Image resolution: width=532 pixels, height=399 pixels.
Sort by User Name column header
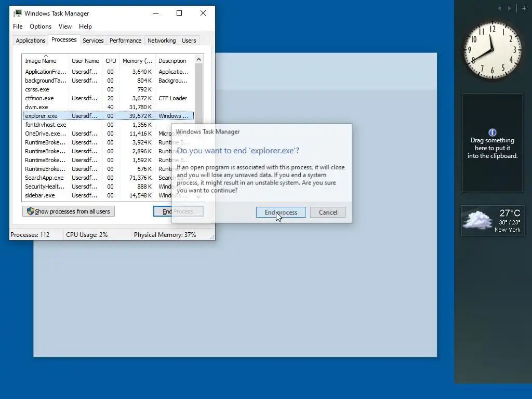point(85,61)
